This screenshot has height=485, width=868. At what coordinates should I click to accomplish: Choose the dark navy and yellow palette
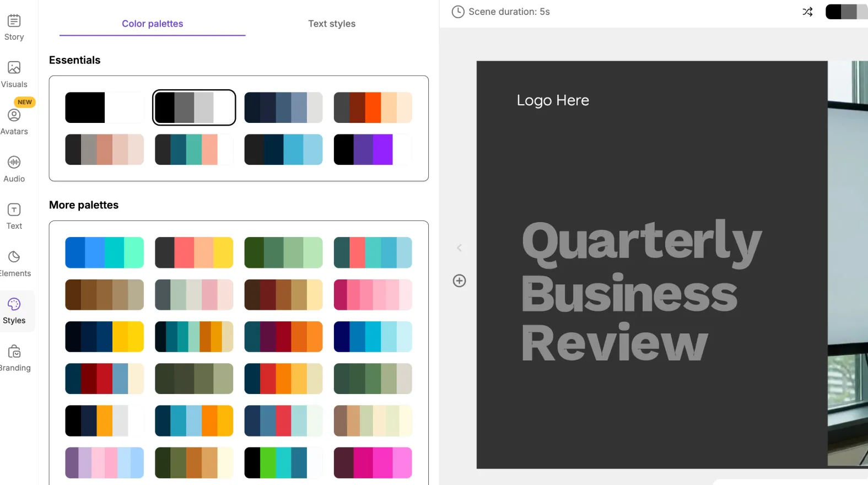coord(105,337)
